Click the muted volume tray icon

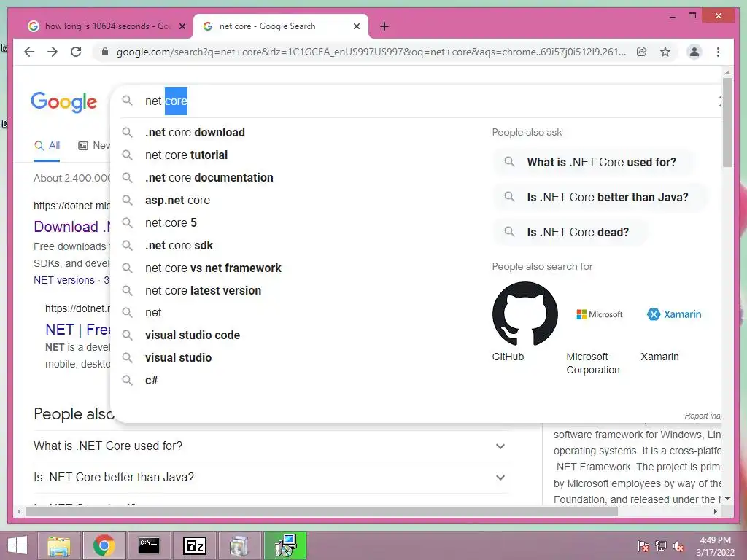(678, 545)
